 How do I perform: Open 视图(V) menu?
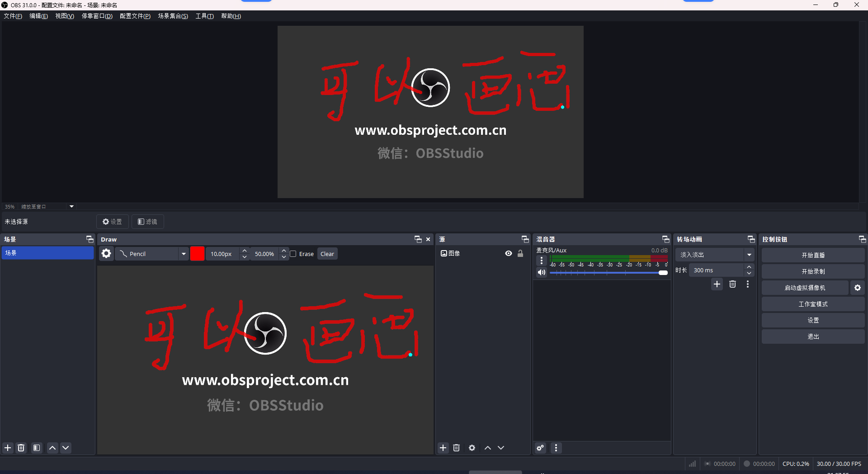[x=65, y=16]
